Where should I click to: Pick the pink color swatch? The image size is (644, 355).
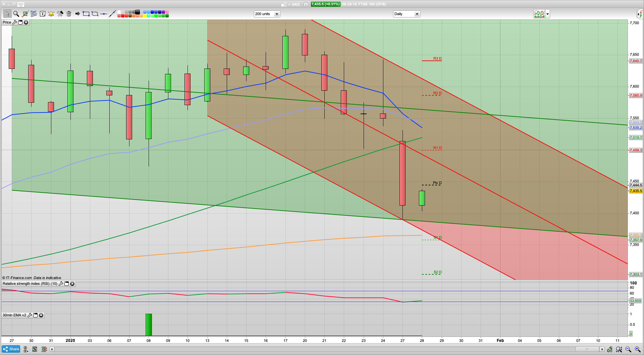point(167,12)
